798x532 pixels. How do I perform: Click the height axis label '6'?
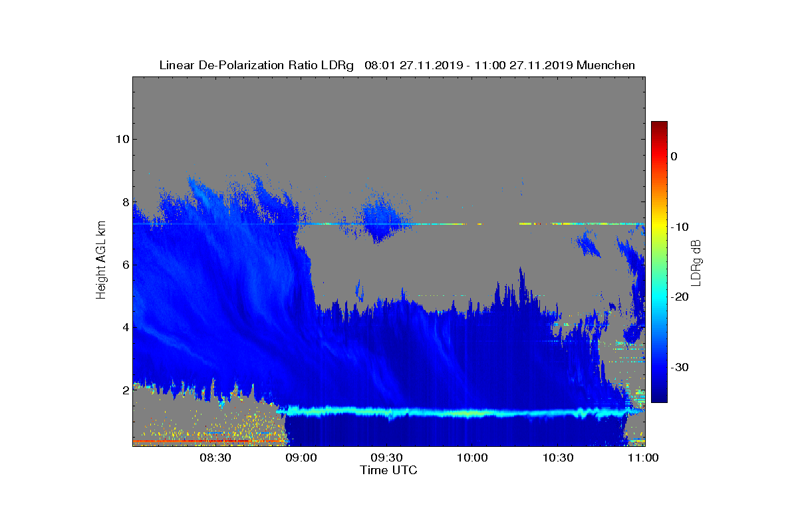(x=124, y=265)
